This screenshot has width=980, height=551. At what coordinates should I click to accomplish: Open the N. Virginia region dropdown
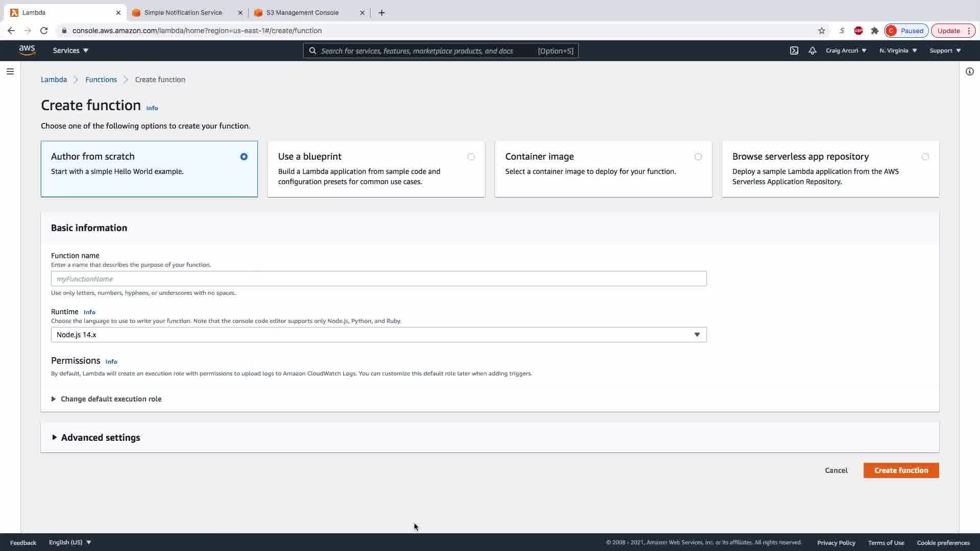(x=898, y=51)
